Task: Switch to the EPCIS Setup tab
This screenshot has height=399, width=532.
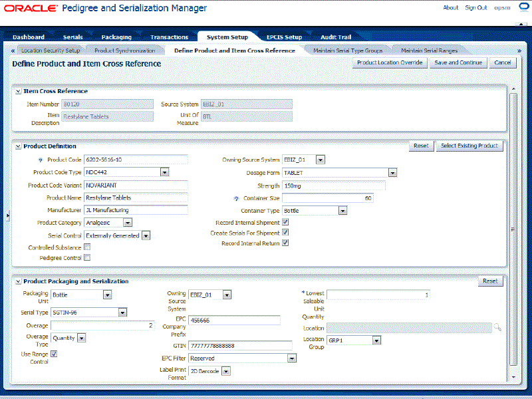Action: 285,37
